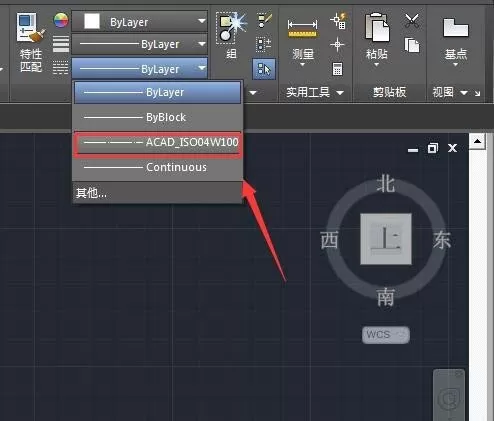Open the WCS coordinate system dropdown
Screen dimensions: 494x421
coord(386,334)
